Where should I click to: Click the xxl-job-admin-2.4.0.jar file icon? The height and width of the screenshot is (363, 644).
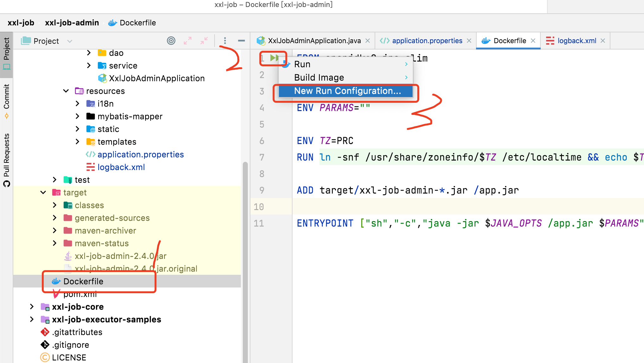tap(68, 256)
